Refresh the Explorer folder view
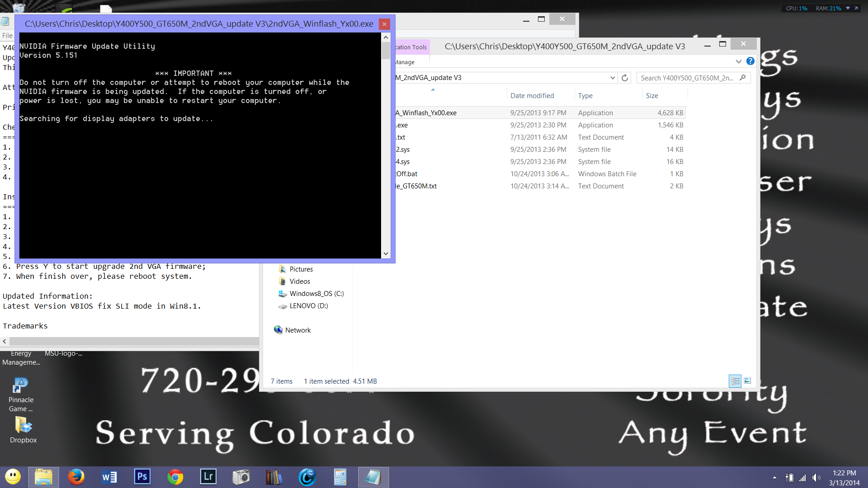Image resolution: width=868 pixels, height=488 pixels. pos(625,78)
